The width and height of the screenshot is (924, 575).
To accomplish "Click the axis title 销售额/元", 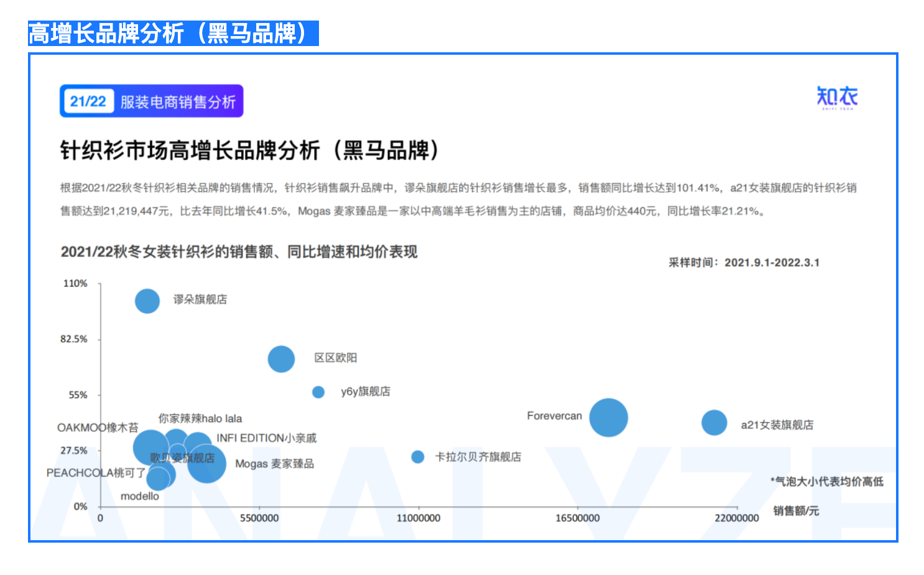I will 796,511.
